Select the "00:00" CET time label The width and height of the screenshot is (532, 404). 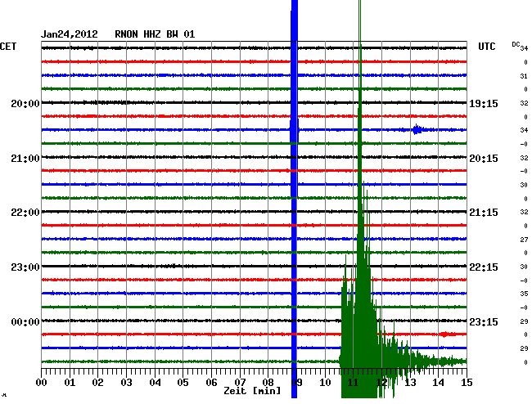pos(25,321)
